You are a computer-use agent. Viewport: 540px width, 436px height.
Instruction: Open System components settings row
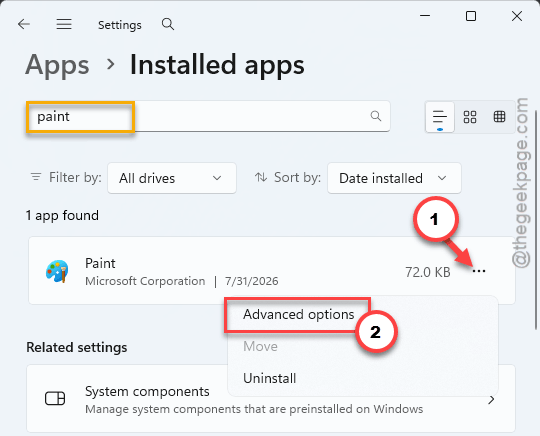pyautogui.click(x=271, y=399)
